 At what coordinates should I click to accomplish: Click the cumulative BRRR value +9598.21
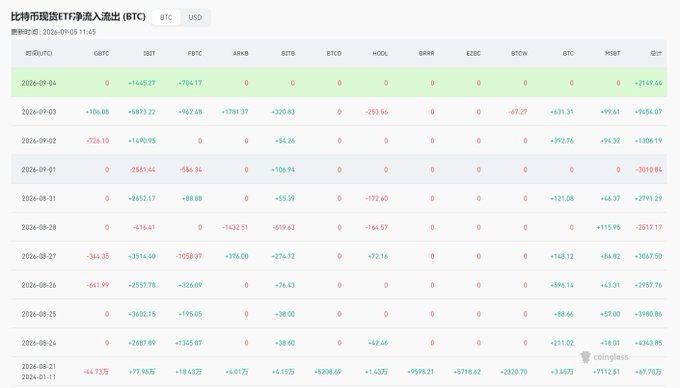tap(421, 372)
